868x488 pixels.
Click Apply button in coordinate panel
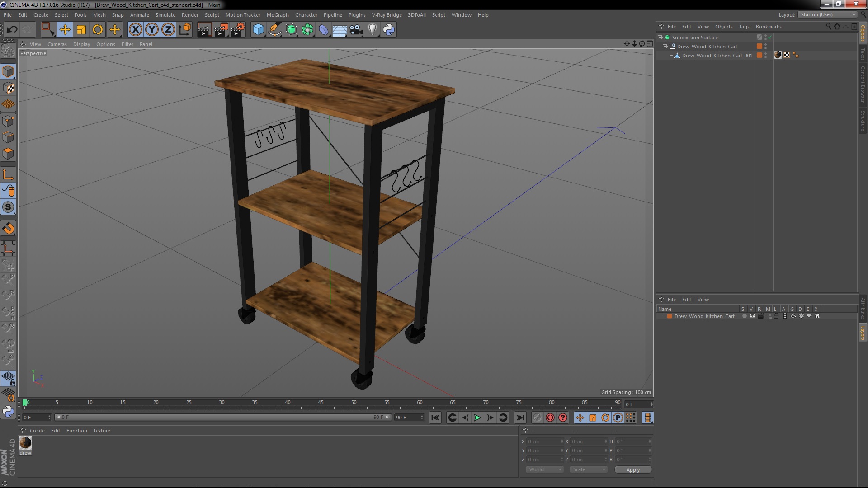[x=633, y=469]
